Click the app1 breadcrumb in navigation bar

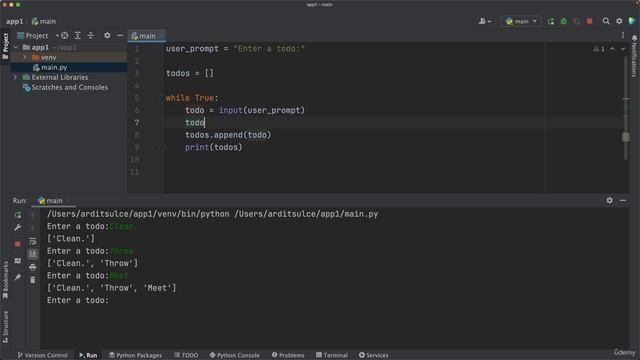pyautogui.click(x=15, y=21)
